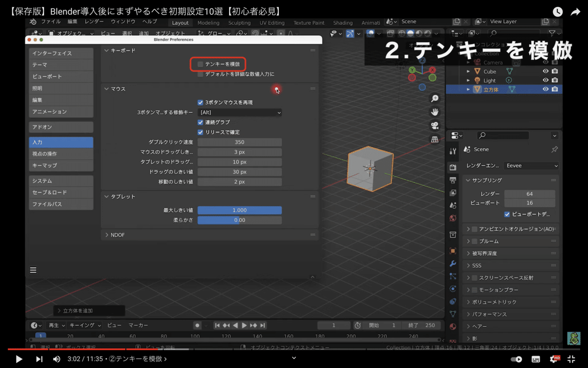
Task: Open ファイル menu in Blender
Action: click(x=51, y=22)
